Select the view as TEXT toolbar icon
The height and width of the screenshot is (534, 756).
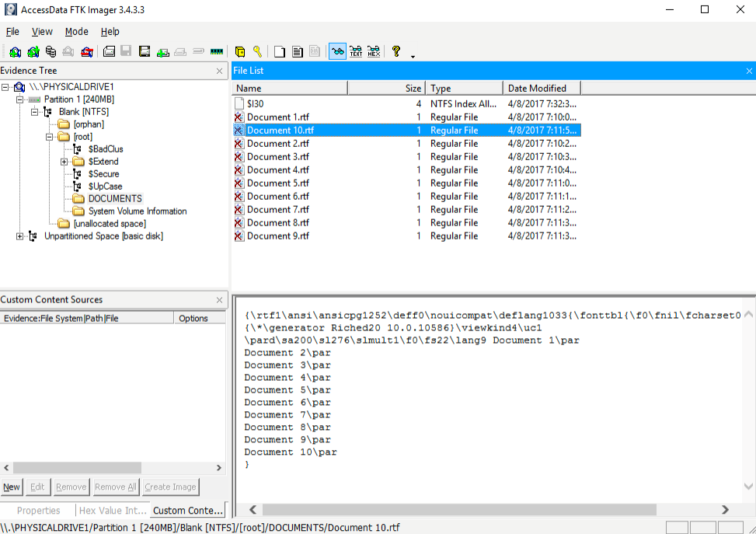(356, 52)
